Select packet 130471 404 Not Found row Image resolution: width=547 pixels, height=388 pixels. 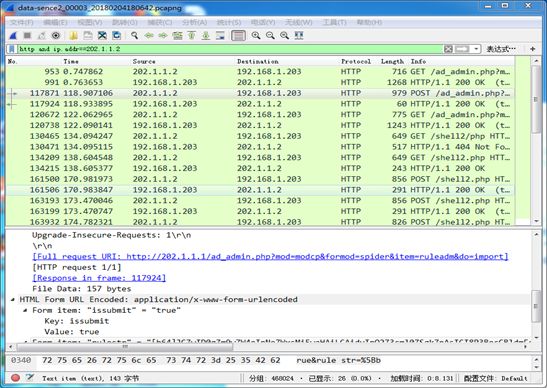tap(260, 147)
